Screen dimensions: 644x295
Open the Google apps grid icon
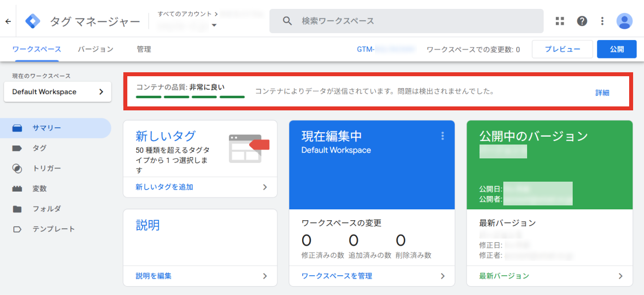tap(560, 21)
